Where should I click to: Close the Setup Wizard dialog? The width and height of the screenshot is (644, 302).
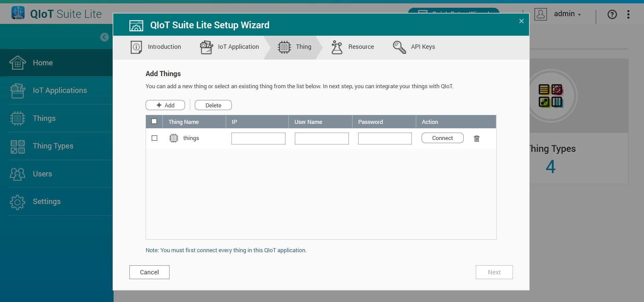pos(521,21)
